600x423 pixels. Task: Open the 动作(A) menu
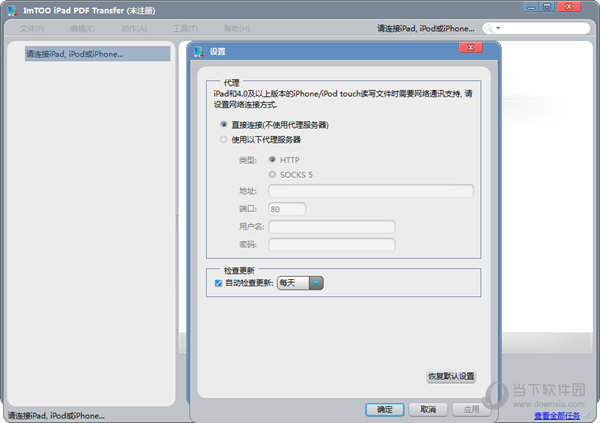tap(134, 28)
